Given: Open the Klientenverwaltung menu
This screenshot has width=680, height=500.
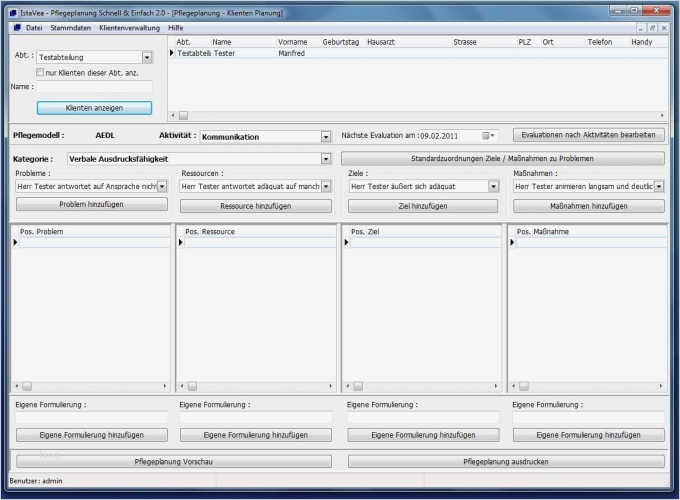Looking at the screenshot, I should tap(128, 28).
